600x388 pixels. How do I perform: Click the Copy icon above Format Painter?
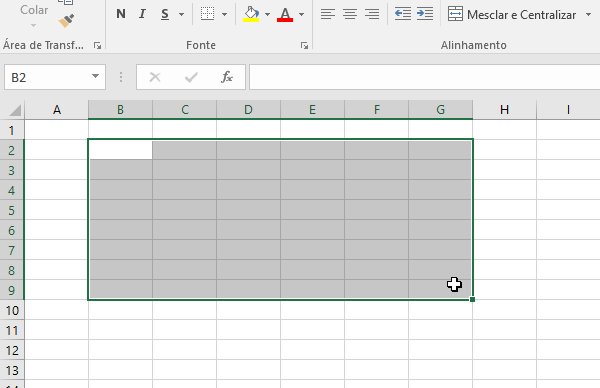pos(66,2)
